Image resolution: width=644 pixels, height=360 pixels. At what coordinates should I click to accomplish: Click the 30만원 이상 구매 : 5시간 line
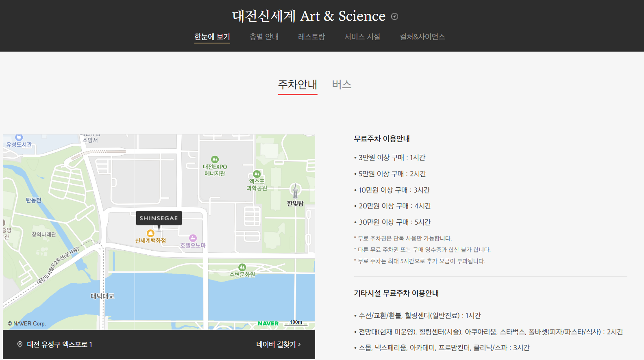pos(393,222)
